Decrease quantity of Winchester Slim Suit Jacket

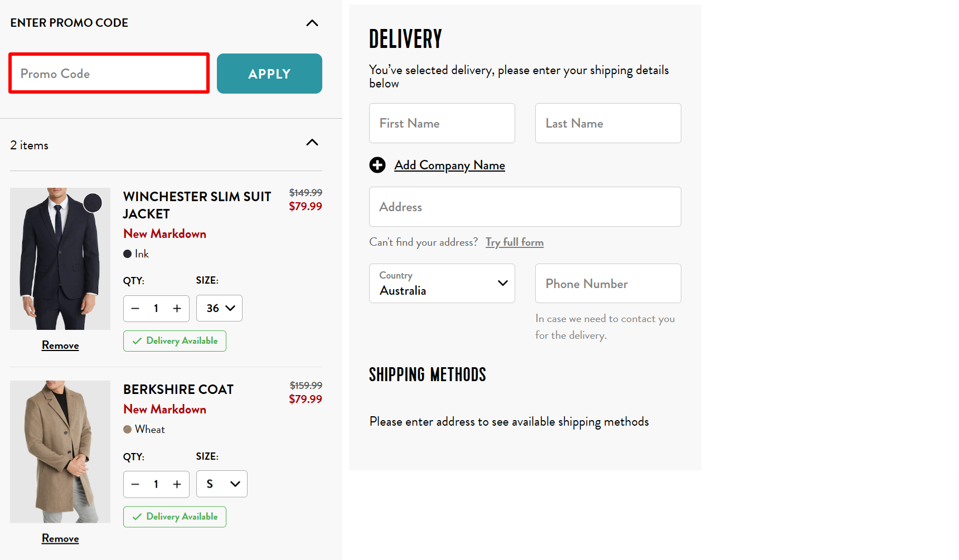pos(135,308)
